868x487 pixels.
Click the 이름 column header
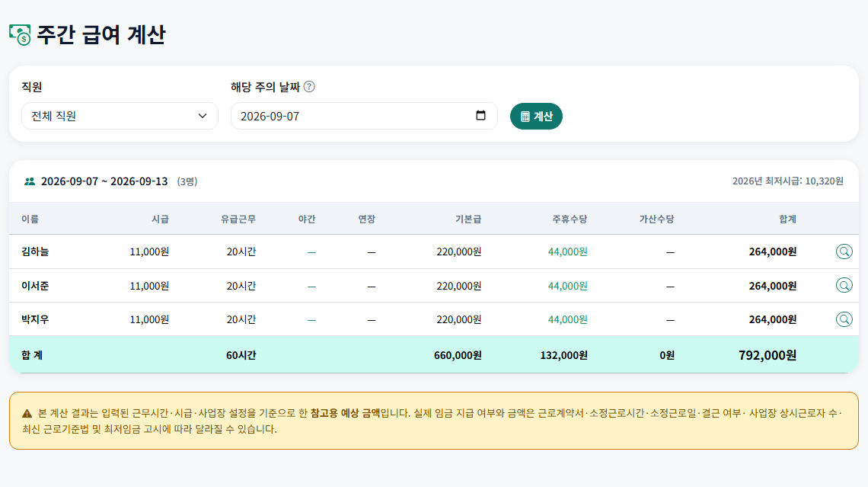(x=30, y=219)
